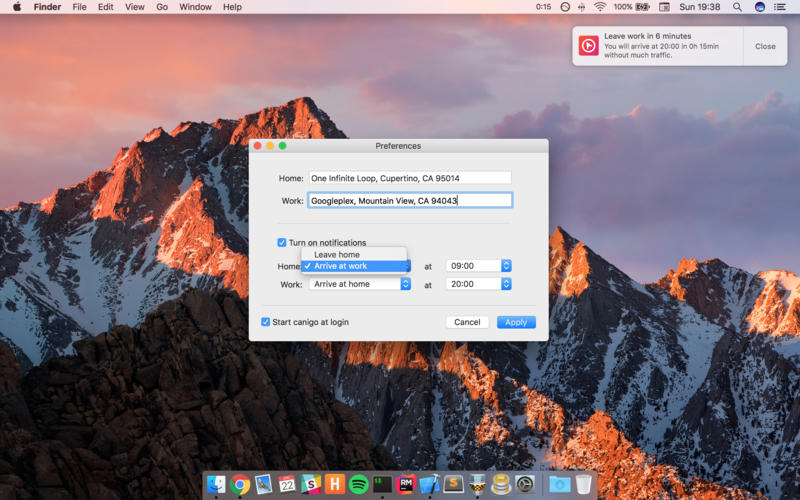
Task: Launch Google Chrome from the dock
Action: tap(240, 484)
